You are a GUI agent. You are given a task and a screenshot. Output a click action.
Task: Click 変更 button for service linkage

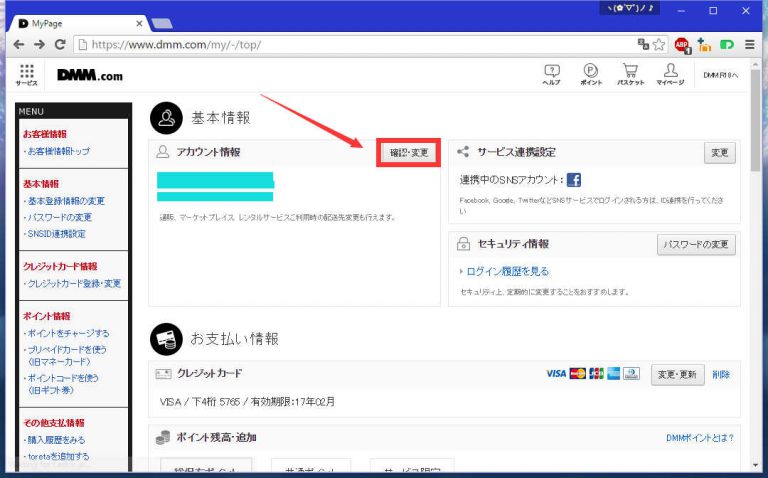pyautogui.click(x=720, y=153)
